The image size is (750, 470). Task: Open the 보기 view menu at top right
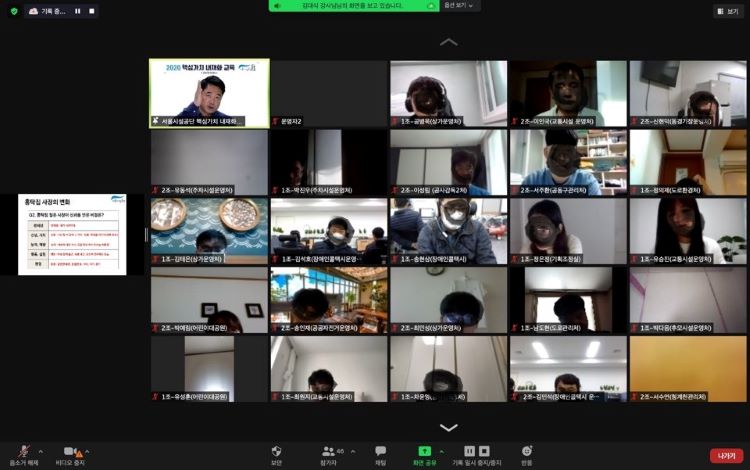pyautogui.click(x=727, y=11)
